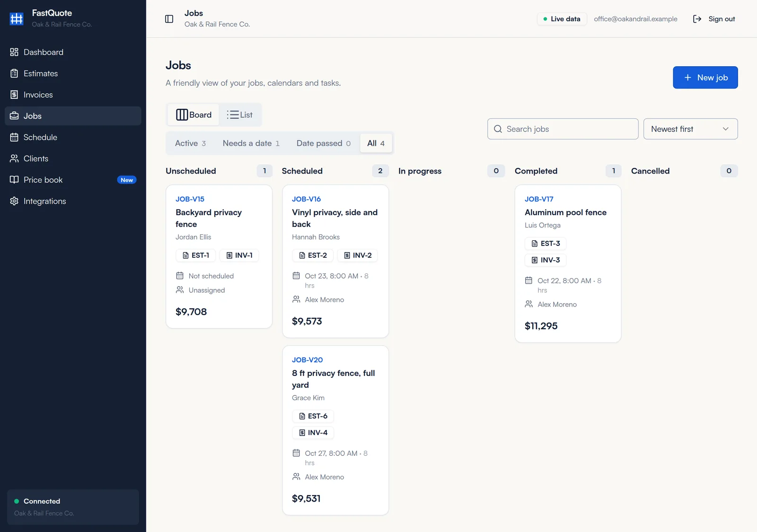Click the Connected status box
The image size is (757, 532).
(x=73, y=507)
